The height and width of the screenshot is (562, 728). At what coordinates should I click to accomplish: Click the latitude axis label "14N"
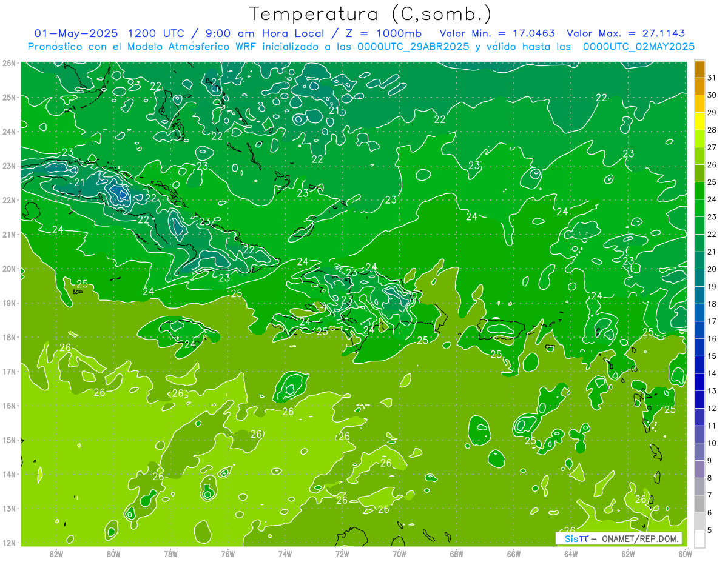tap(8, 474)
